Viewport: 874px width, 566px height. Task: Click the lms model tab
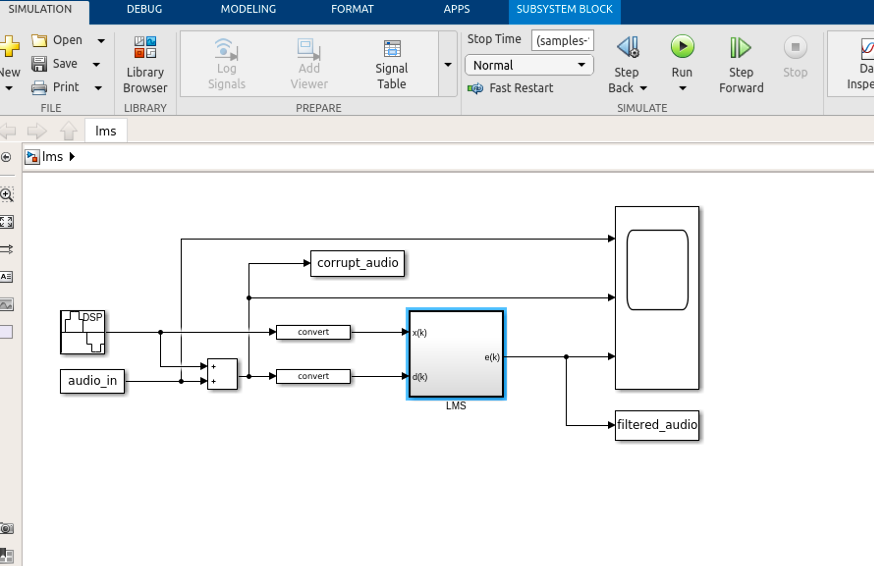tap(106, 131)
